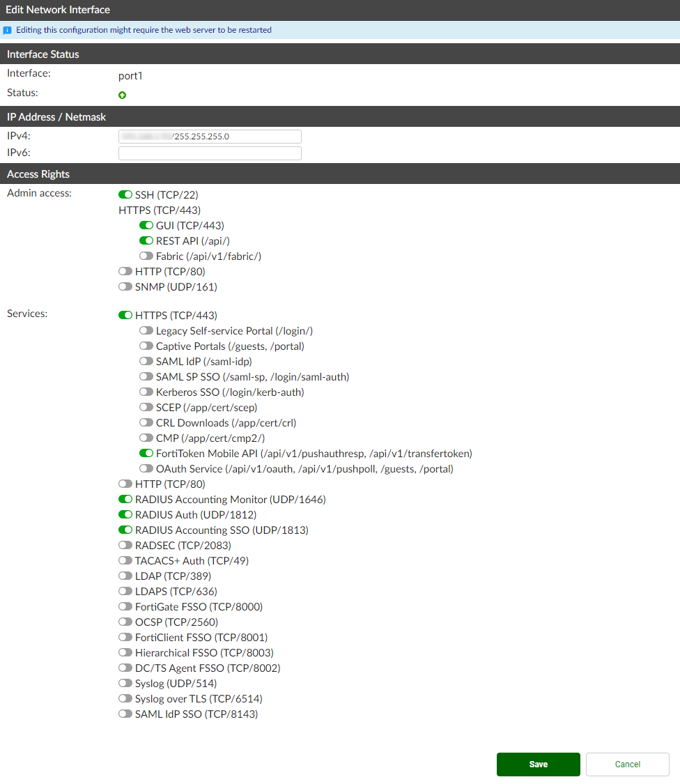Screen dimensions: 680x784
Task: Turn on SCEP (/app/cert/scep)
Action: coord(146,407)
